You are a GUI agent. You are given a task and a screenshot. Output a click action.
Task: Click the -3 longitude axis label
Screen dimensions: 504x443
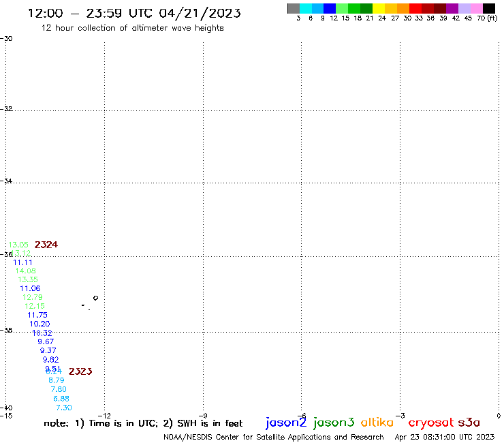coord(400,416)
